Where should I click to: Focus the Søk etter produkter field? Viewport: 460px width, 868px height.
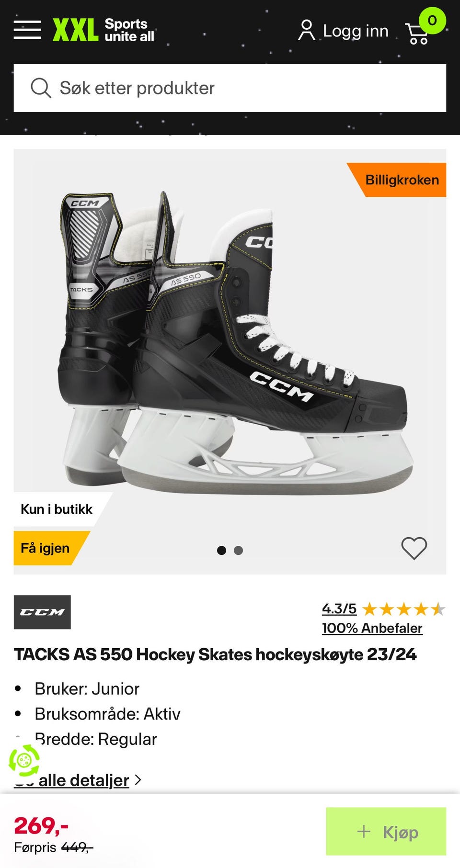[x=230, y=88]
